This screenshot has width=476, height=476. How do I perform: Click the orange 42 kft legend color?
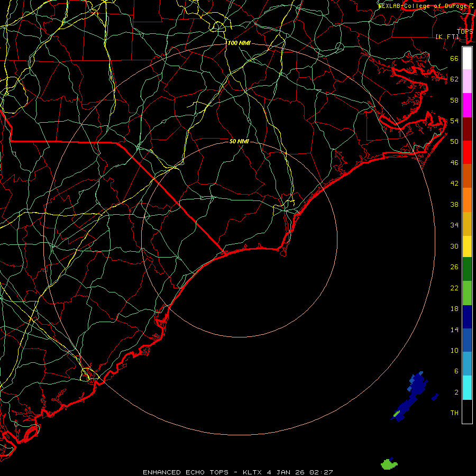pos(467,200)
